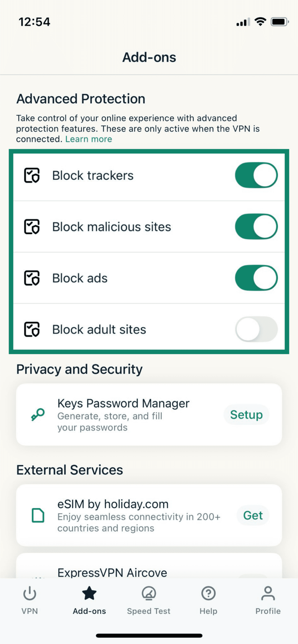This screenshot has height=644, width=298.
Task: Tap Get for eSIM by holiday.com
Action: [x=253, y=515]
